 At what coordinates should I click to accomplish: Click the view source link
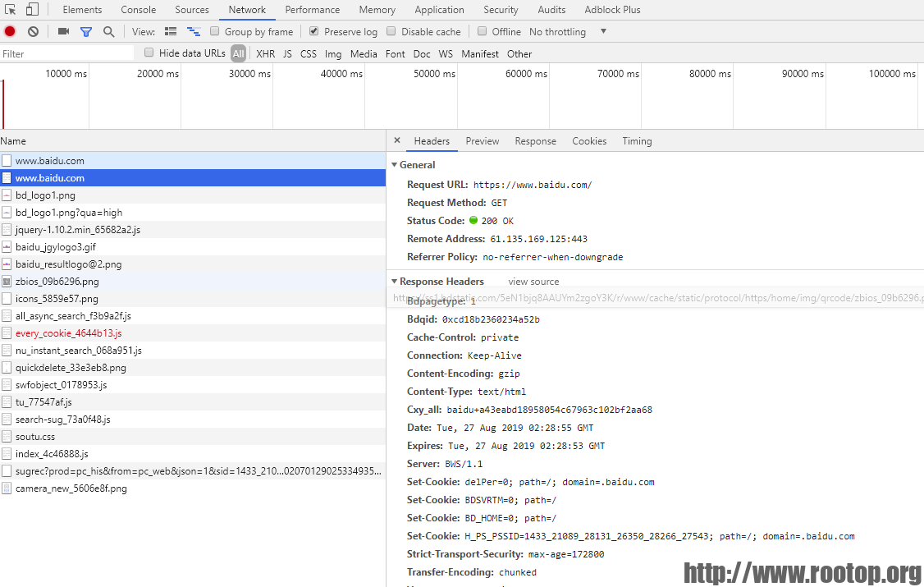coord(533,281)
